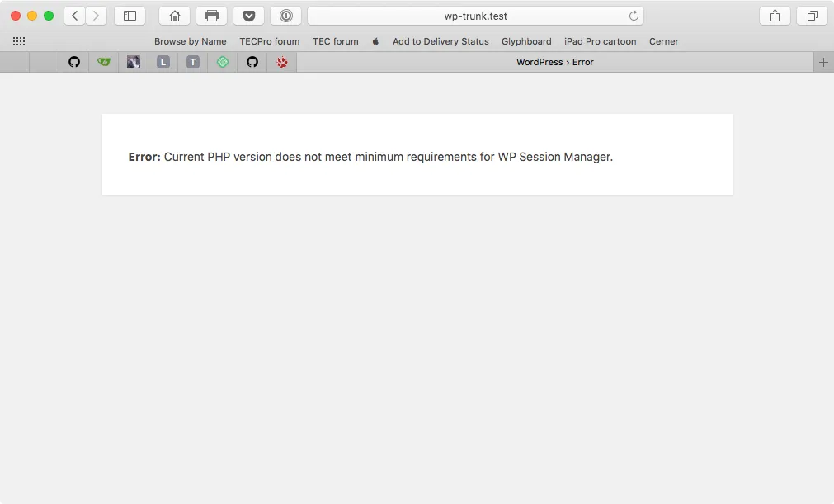The width and height of the screenshot is (834, 504).
Task: Open the TECPro forum bookmark
Action: point(269,41)
